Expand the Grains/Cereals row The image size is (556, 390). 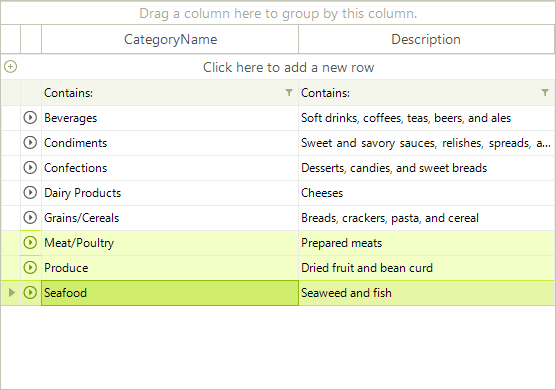pyautogui.click(x=30, y=218)
